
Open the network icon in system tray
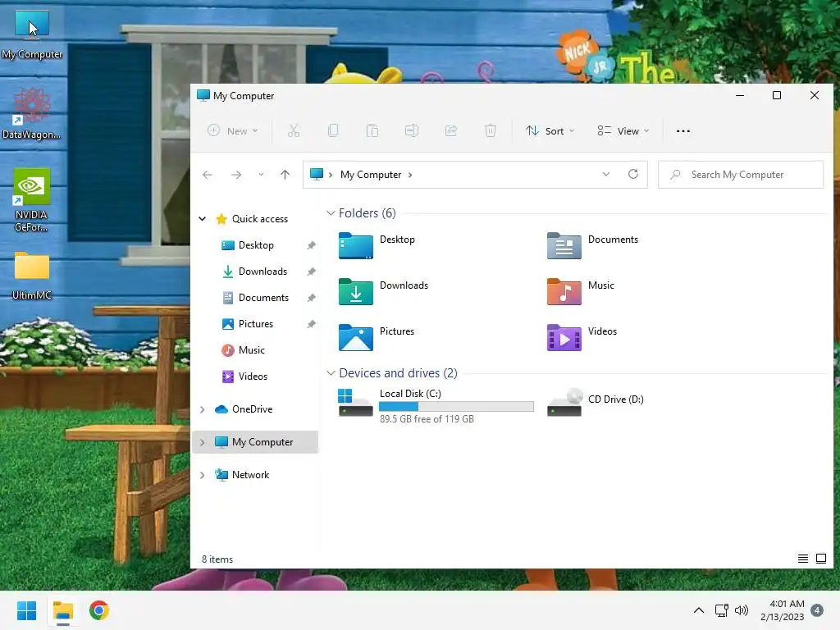(x=722, y=610)
